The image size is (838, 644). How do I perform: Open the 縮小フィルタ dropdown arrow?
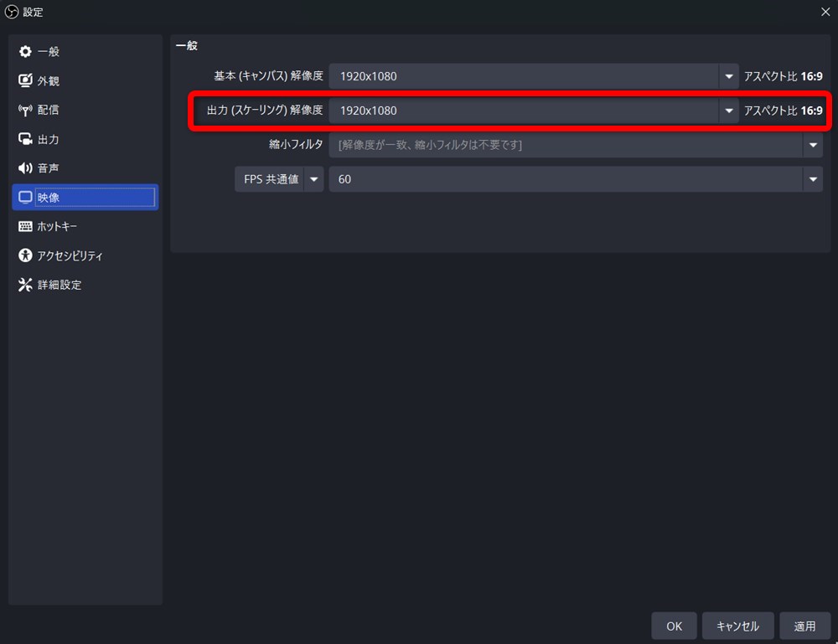(813, 145)
